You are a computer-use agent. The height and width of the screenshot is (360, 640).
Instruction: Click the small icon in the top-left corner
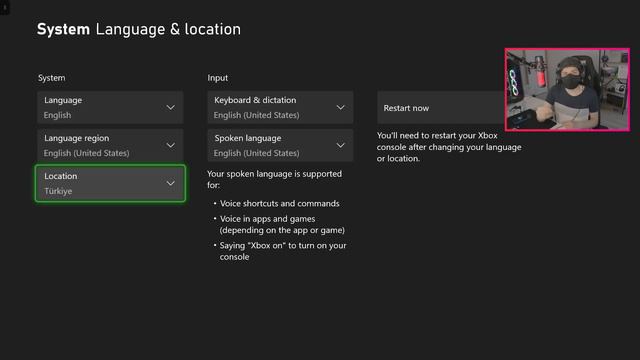(5, 7)
